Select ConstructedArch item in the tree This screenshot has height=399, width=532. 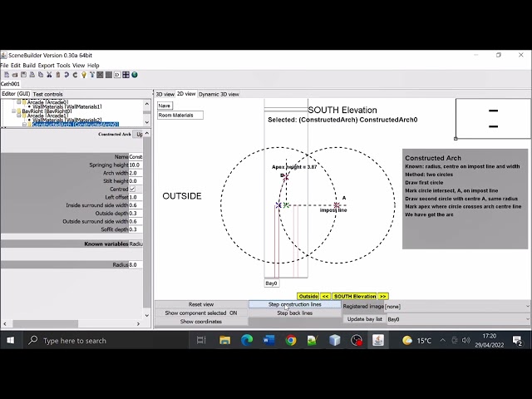75,125
